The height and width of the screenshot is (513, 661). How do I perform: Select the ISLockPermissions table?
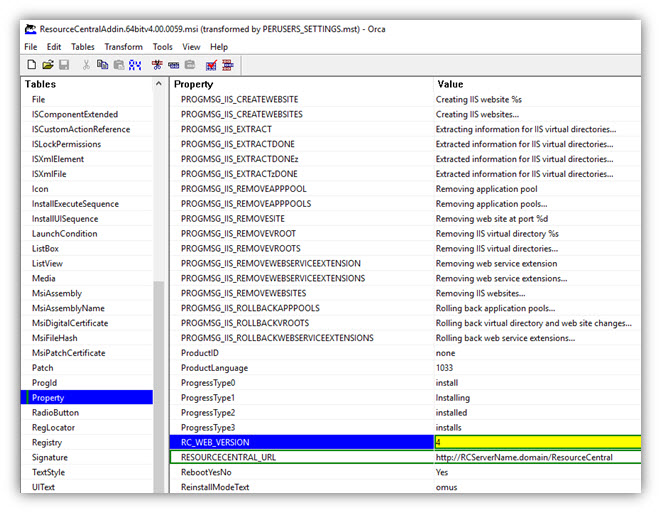(x=66, y=144)
